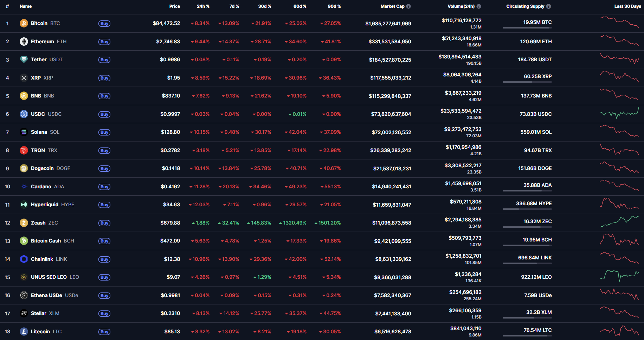Sort by the Market Cap header label

click(392, 6)
